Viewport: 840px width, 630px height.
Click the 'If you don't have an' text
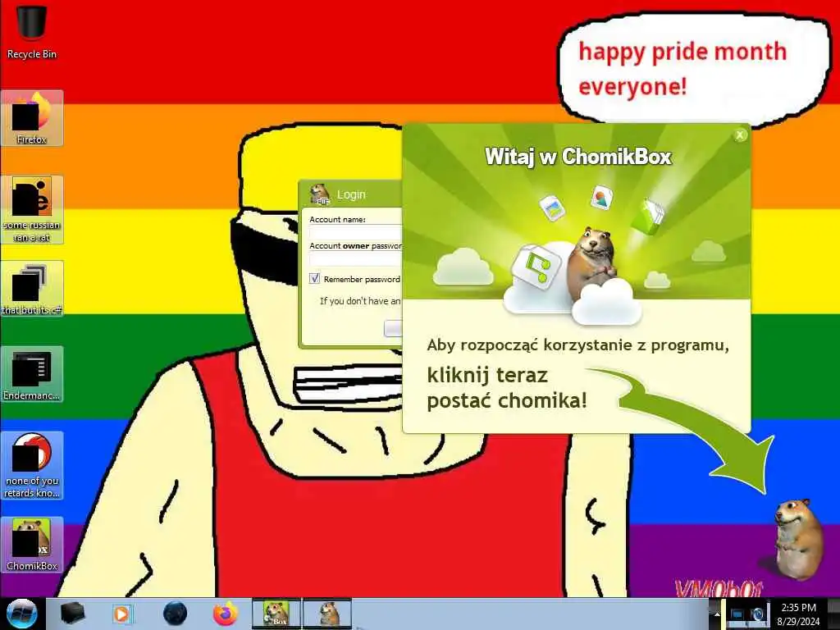pos(360,301)
